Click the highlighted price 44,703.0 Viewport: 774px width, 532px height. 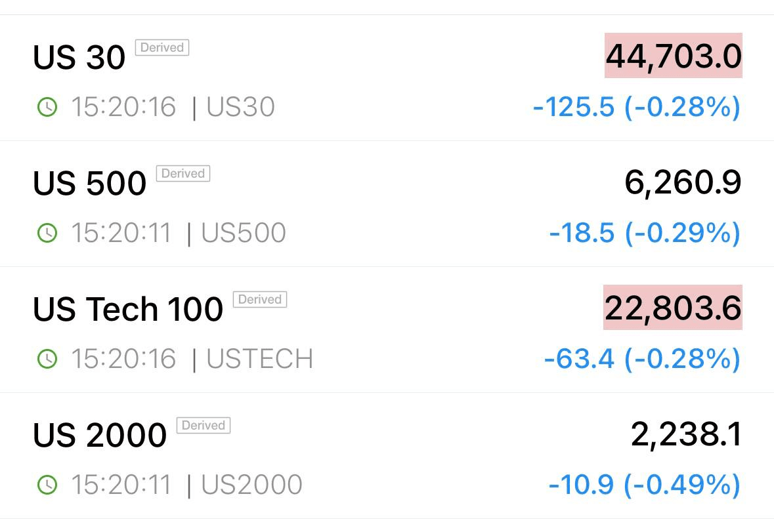(674, 56)
